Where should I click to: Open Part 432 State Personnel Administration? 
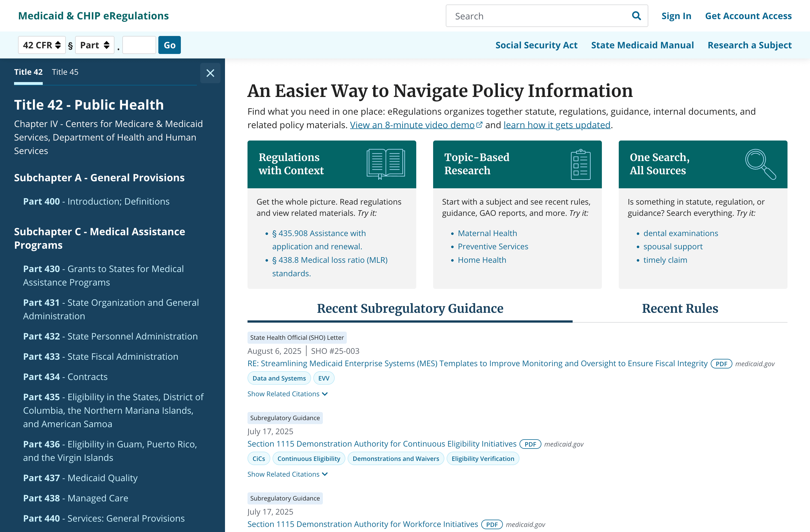click(110, 336)
